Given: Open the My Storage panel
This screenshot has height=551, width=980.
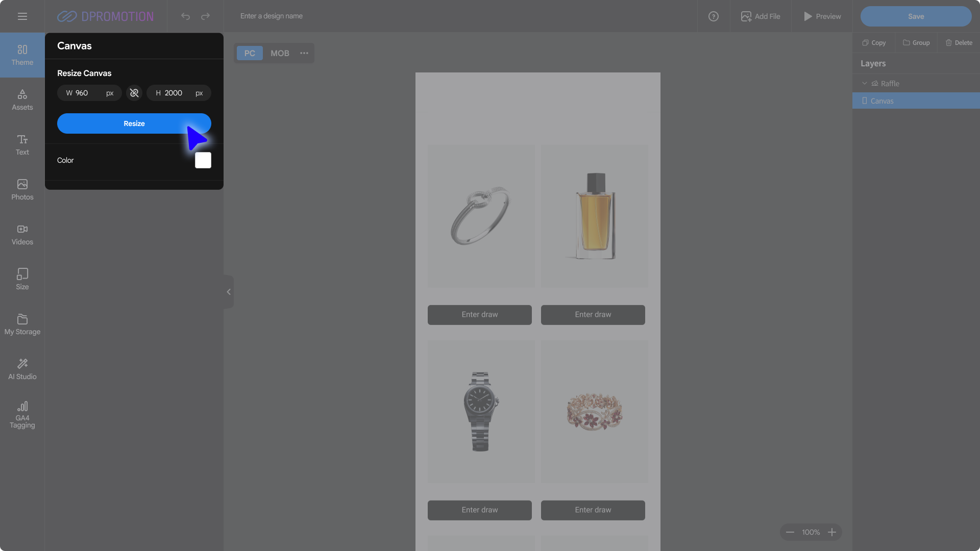Looking at the screenshot, I should coord(22,324).
